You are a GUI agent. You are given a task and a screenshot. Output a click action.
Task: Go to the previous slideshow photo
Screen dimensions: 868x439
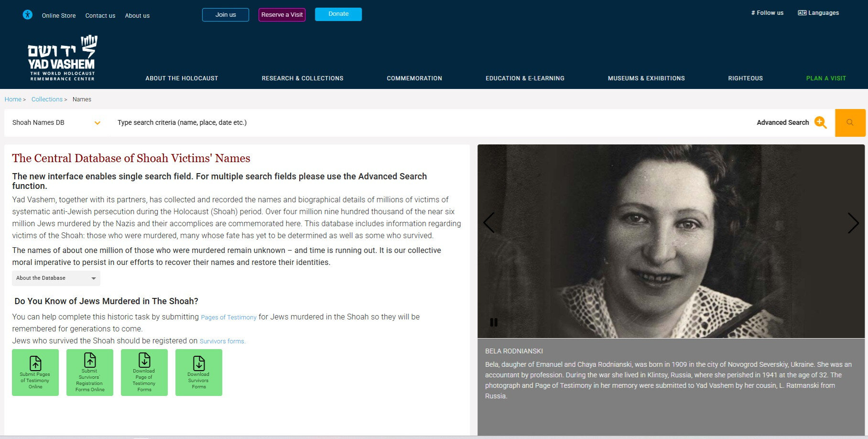(488, 223)
